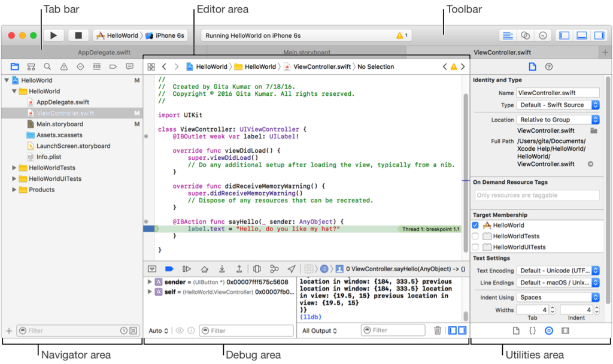Deactivate breakpoints in debug bar
613x364 pixels.
click(x=169, y=269)
